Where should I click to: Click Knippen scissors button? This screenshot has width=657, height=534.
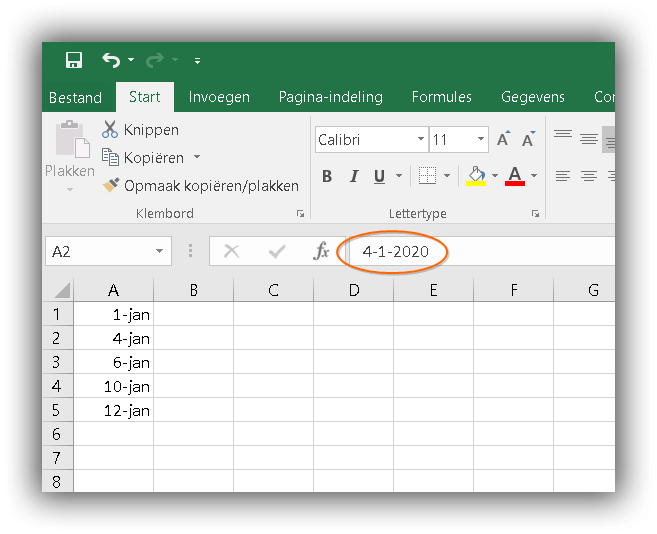pyautogui.click(x=140, y=130)
